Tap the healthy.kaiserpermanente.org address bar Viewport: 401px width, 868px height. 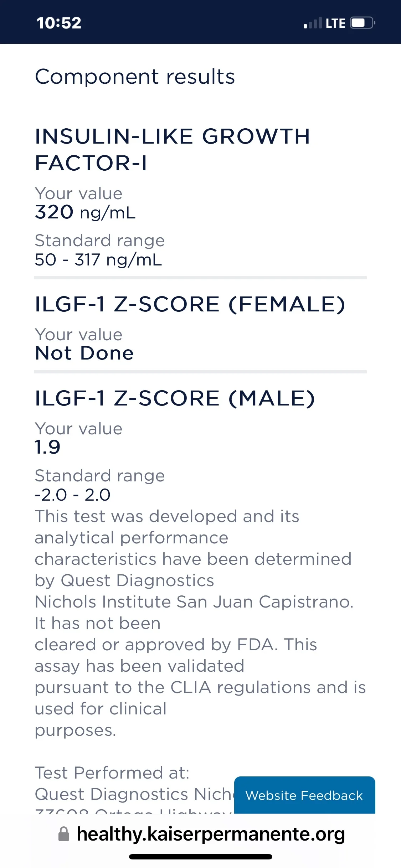pyautogui.click(x=201, y=834)
